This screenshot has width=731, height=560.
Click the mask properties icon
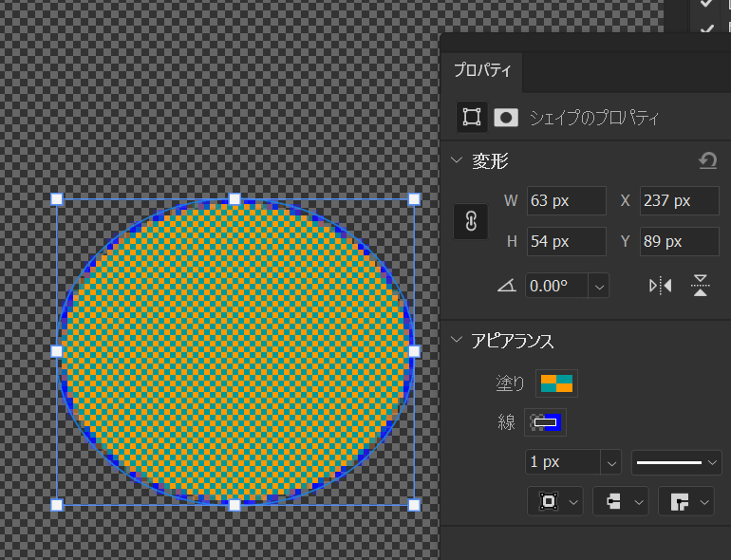point(507,117)
